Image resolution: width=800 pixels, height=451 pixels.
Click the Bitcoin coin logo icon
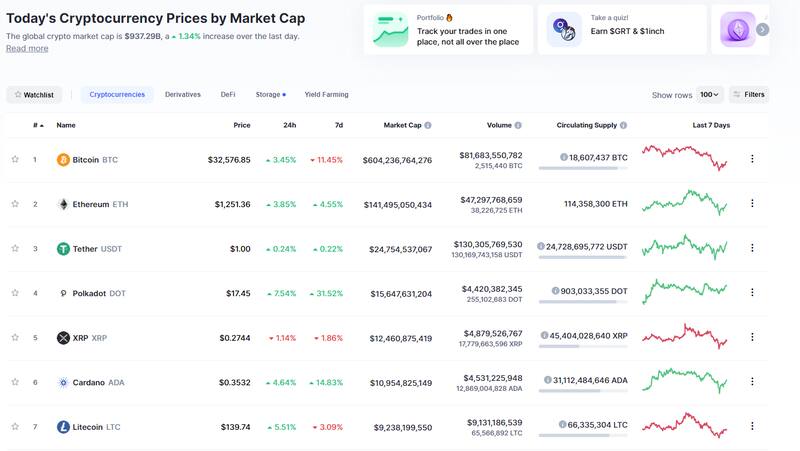point(63,160)
